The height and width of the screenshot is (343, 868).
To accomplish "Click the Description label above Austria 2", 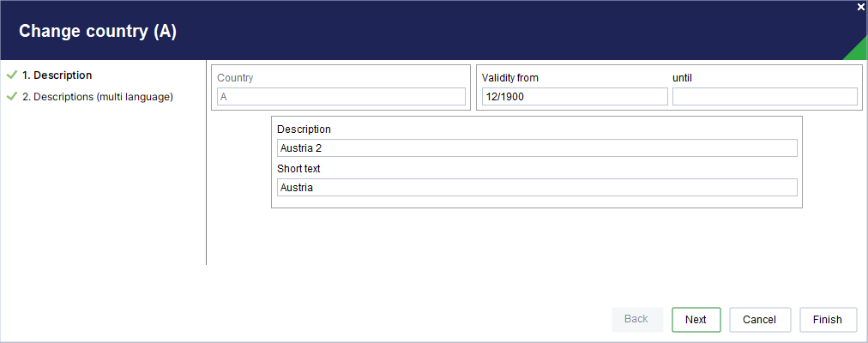I will pos(304,129).
